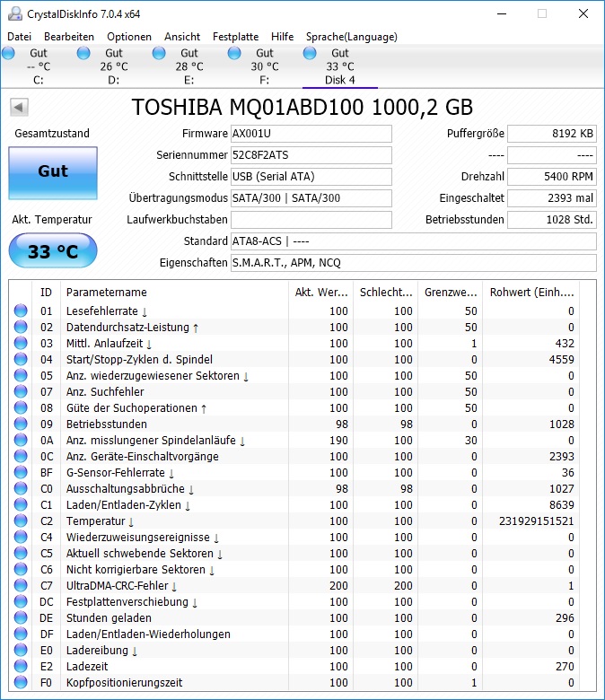Open the Hilfe menu
Image resolution: width=605 pixels, height=700 pixels.
pyautogui.click(x=282, y=37)
